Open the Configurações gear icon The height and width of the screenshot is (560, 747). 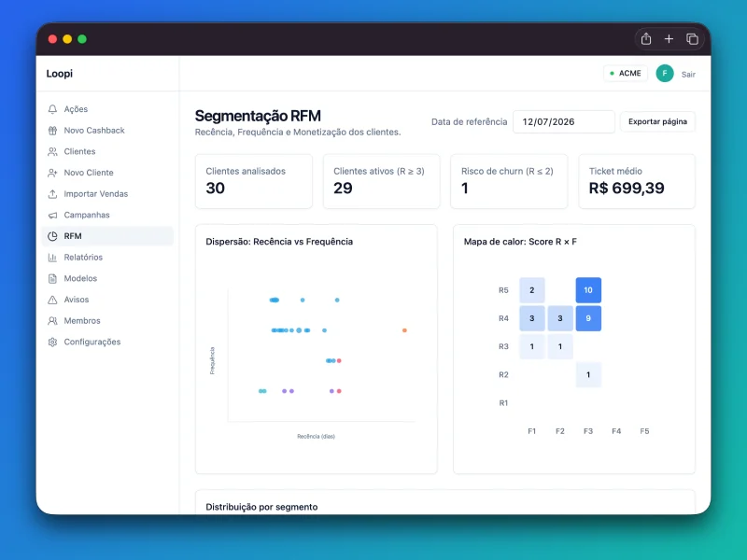pyautogui.click(x=52, y=342)
